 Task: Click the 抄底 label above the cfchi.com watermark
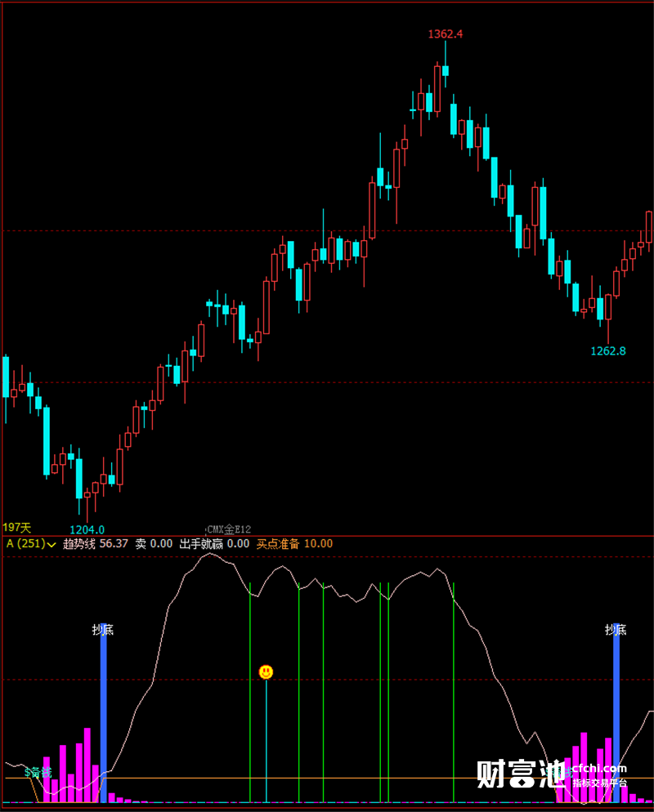tap(616, 630)
